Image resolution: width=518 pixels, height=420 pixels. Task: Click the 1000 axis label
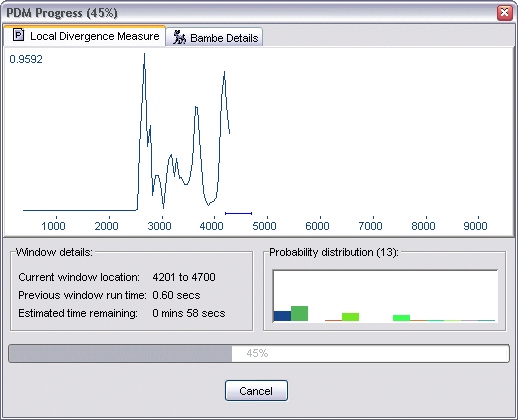tap(53, 226)
